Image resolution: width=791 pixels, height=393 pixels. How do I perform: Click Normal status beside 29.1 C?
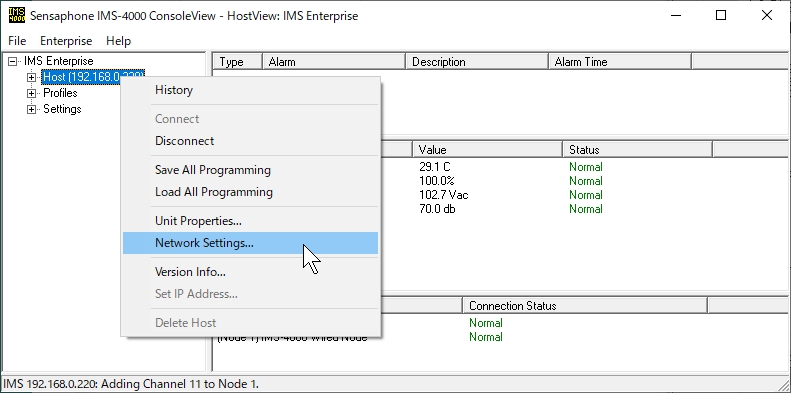[x=586, y=167]
